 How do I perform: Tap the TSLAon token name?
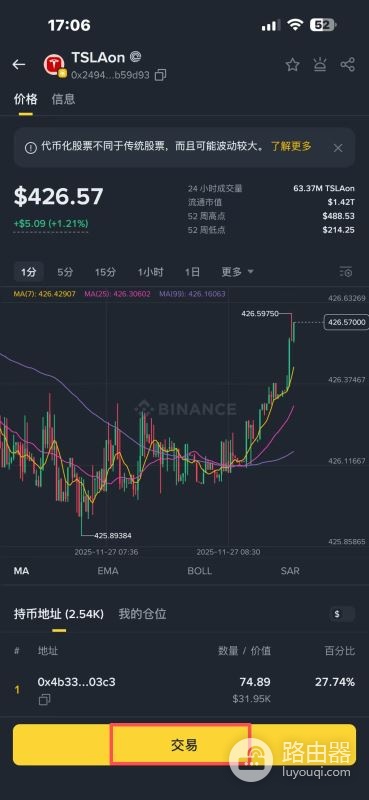97,57
